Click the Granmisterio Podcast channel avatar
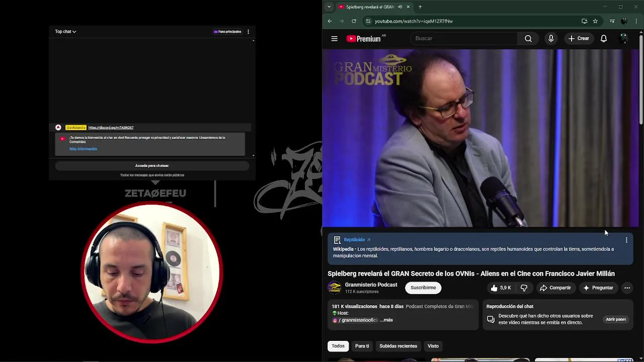The height and width of the screenshot is (362, 644). pos(334,288)
